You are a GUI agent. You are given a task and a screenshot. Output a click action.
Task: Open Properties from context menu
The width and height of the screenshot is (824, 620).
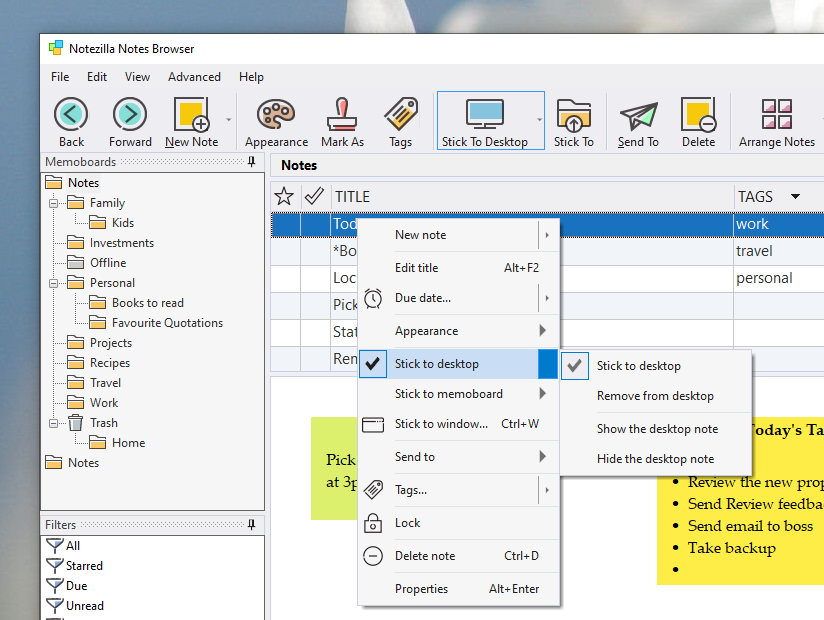458,589
